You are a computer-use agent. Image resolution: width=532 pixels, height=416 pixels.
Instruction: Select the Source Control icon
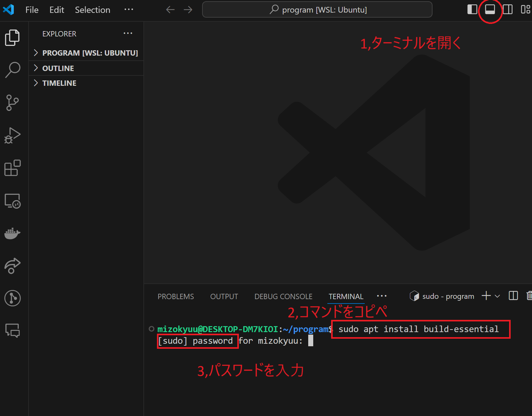pyautogui.click(x=13, y=103)
